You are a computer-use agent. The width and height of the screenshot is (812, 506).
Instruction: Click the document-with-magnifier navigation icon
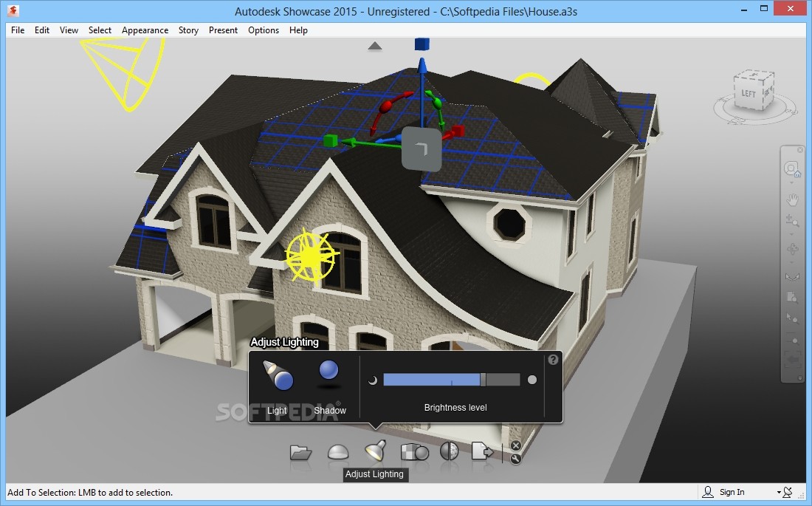[792, 297]
